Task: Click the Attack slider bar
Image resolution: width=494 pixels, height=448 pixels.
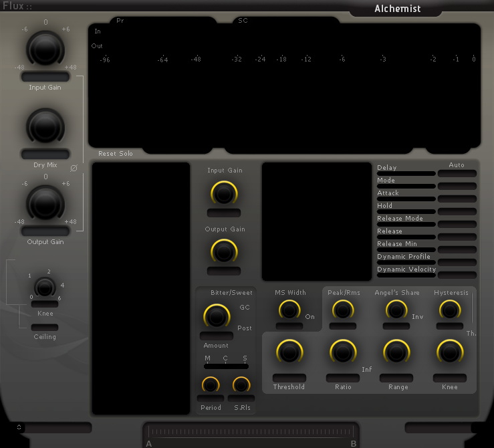Action: tap(406, 199)
